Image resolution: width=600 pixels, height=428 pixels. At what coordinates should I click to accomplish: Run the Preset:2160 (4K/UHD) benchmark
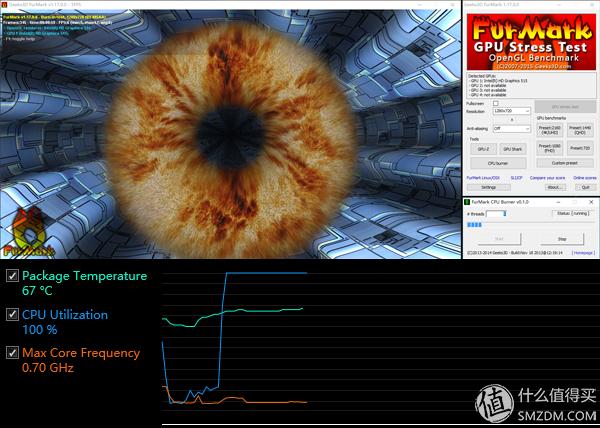tap(549, 128)
